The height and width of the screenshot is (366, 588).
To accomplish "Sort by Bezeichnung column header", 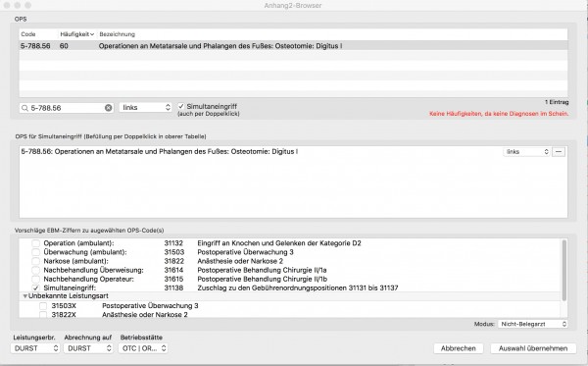I will (x=117, y=34).
